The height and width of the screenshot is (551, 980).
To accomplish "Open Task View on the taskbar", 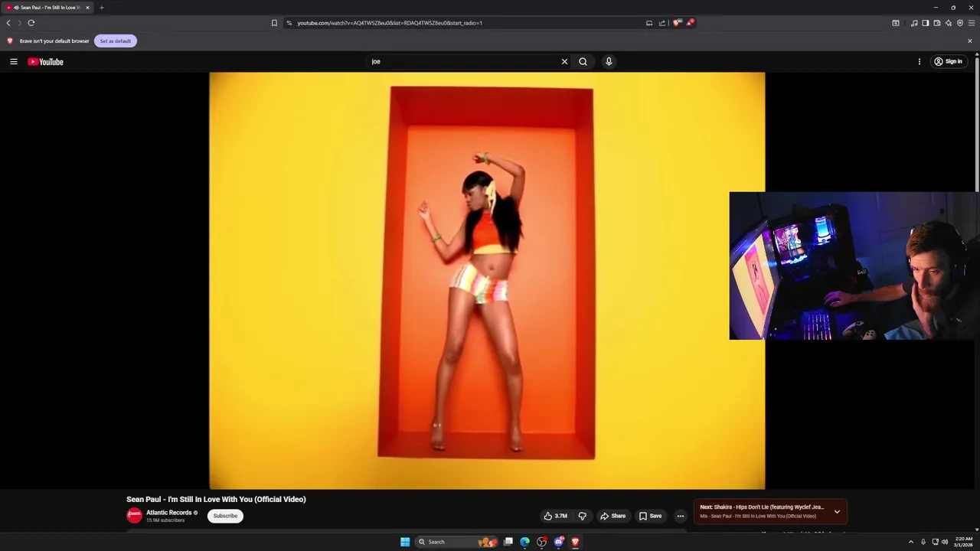I will [x=508, y=542].
